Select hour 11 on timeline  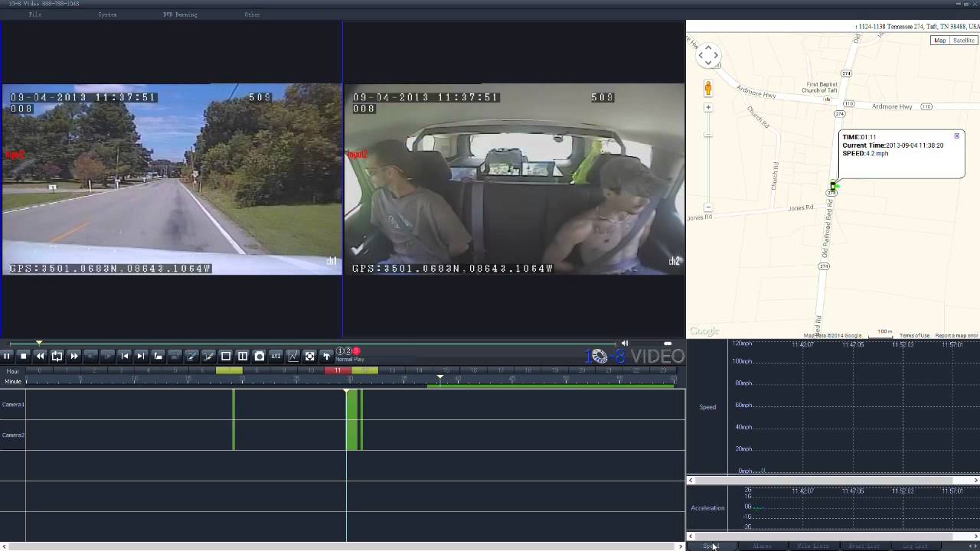pyautogui.click(x=338, y=370)
